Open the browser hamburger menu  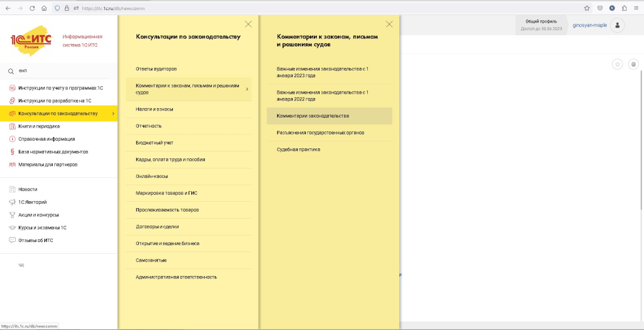pyautogui.click(x=636, y=8)
